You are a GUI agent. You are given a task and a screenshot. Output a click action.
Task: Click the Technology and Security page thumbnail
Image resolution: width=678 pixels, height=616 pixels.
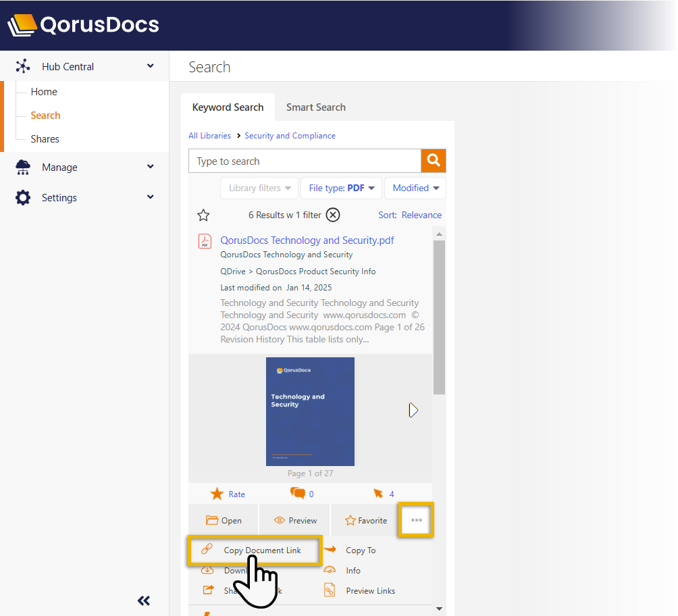(310, 411)
